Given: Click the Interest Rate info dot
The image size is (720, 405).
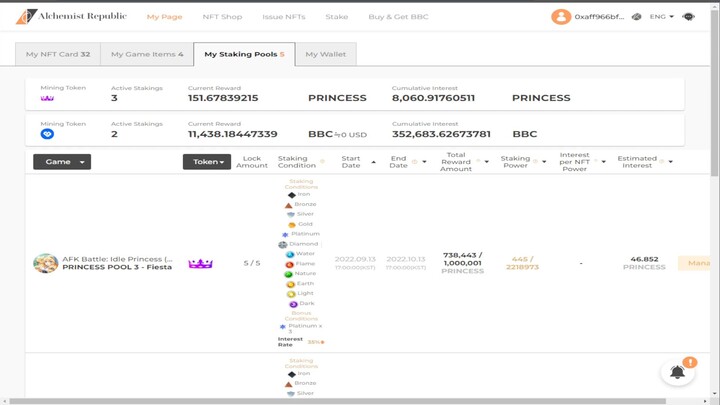Looking at the screenshot, I should (x=323, y=342).
